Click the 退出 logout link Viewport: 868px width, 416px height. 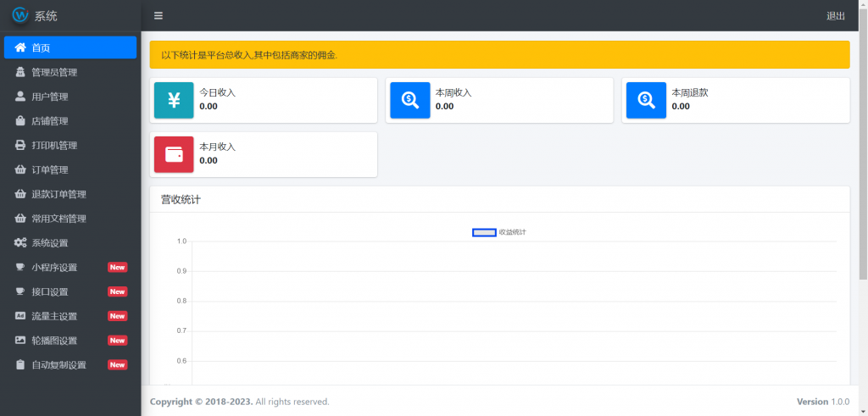click(835, 15)
